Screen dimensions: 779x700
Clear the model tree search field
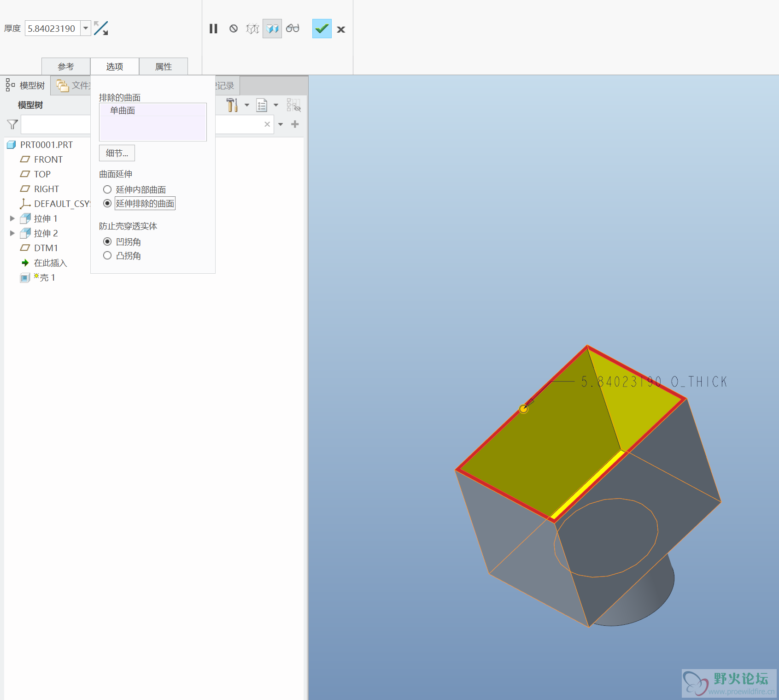[x=267, y=124]
